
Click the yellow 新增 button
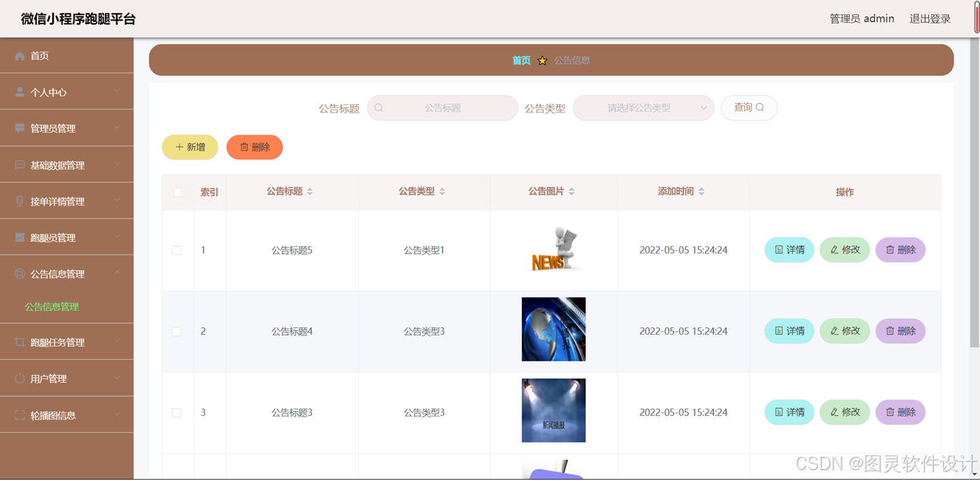coord(190,147)
